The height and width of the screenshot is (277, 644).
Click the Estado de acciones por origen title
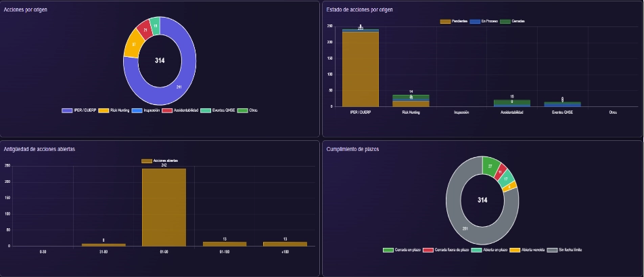[x=359, y=9]
